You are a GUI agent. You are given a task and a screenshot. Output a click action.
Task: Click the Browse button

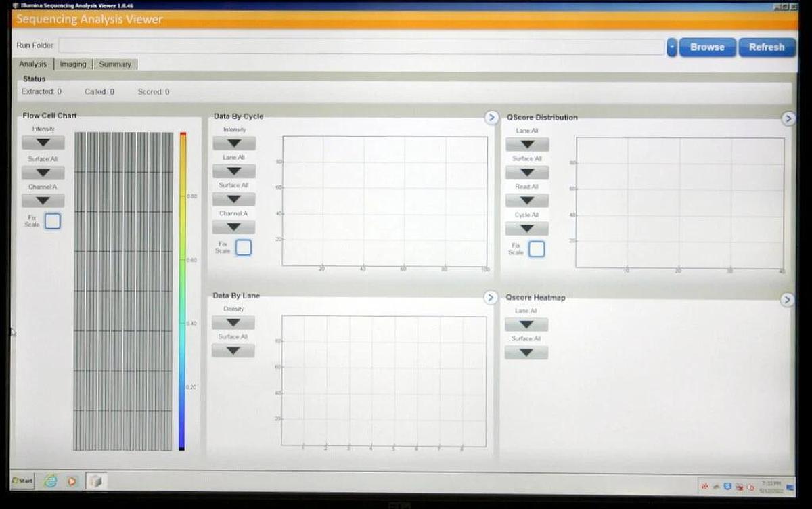[x=706, y=47]
